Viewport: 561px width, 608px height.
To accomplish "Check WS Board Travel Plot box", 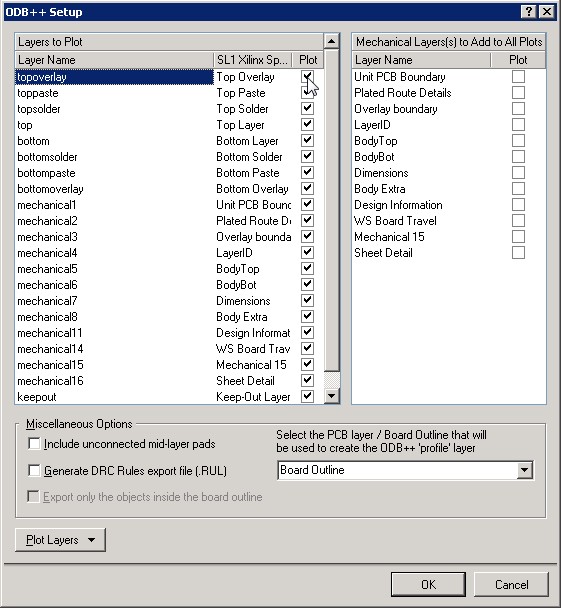I will 518,220.
